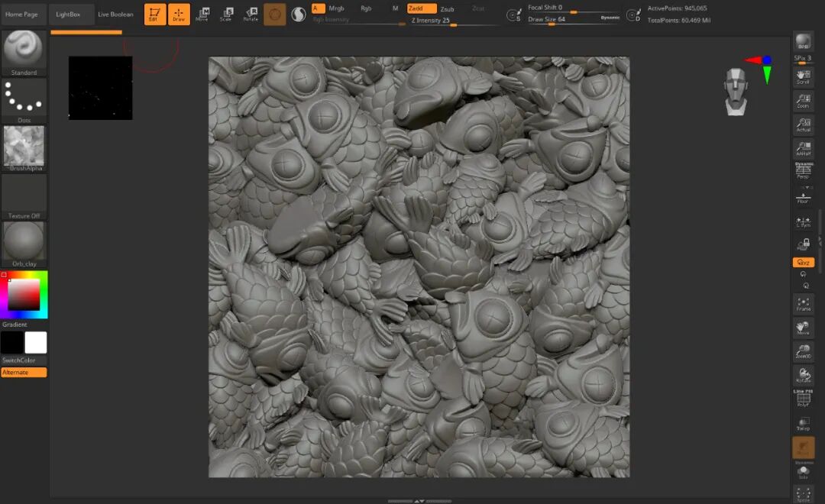Image resolution: width=825 pixels, height=504 pixels.
Task: Select the Move transform tool in top toolbar
Action: click(x=202, y=15)
